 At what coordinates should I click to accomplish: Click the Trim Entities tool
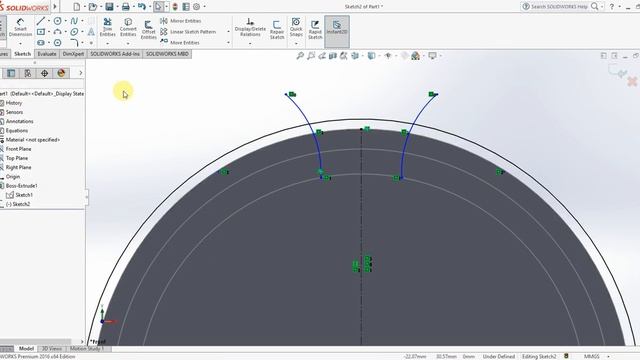(x=107, y=27)
